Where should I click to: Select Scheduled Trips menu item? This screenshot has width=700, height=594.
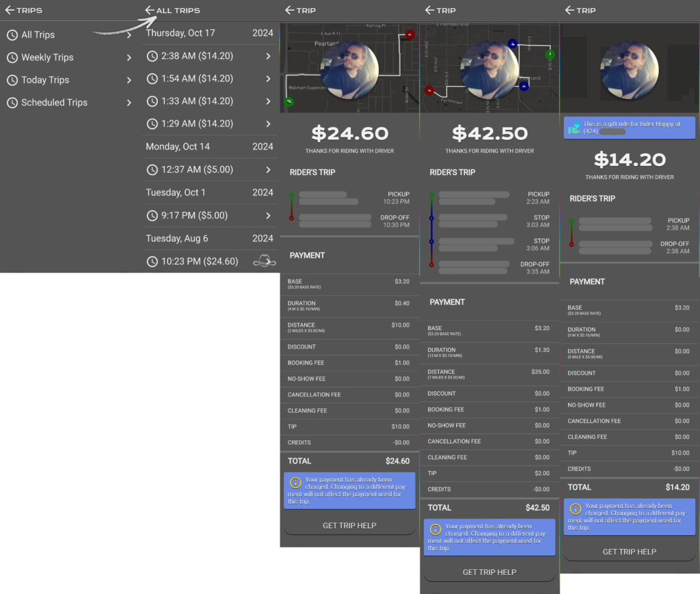click(54, 103)
